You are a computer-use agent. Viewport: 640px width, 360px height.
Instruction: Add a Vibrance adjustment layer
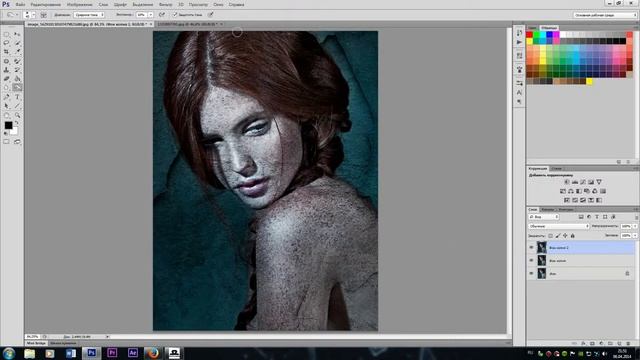pyautogui.click(x=599, y=182)
